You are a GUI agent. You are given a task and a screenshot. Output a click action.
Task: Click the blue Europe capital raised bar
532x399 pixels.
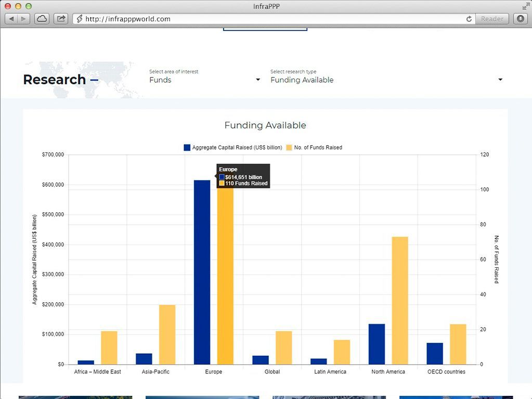pos(202,272)
